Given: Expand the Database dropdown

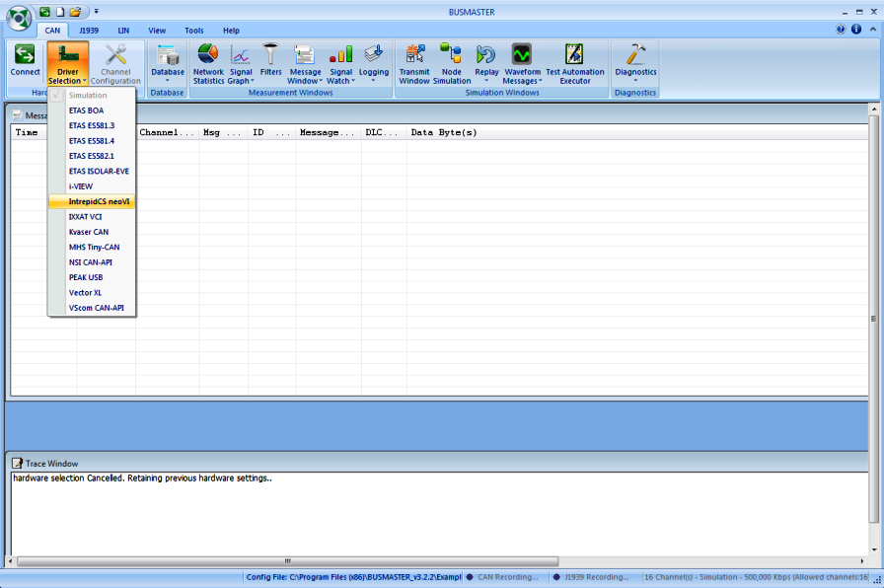Looking at the screenshot, I should 167,63.
